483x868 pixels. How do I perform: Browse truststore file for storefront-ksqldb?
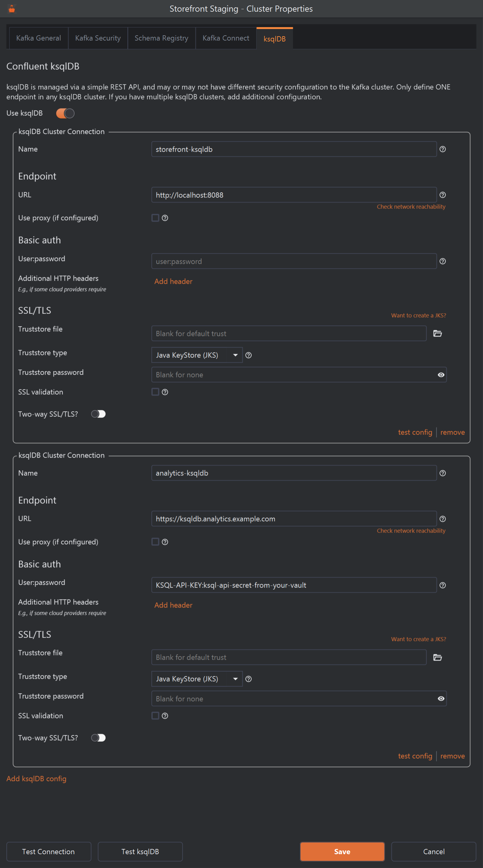438,334
